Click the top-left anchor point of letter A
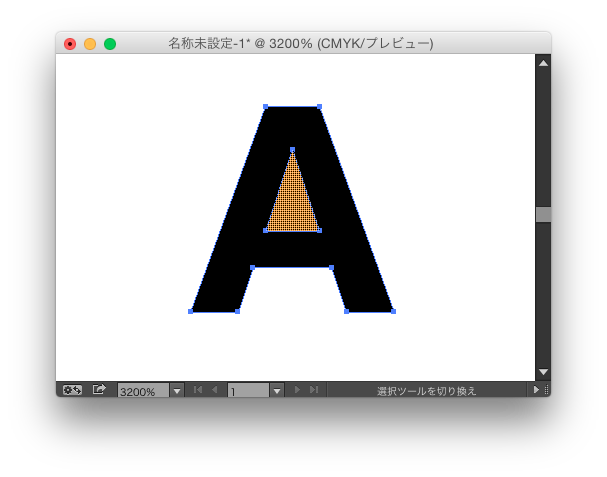Screen dimensions: 607x477 pyautogui.click(x=266, y=106)
